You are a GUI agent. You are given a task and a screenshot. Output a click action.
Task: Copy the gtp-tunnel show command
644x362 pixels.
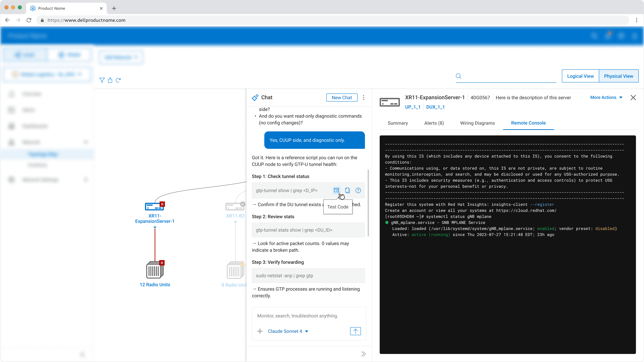(347, 190)
